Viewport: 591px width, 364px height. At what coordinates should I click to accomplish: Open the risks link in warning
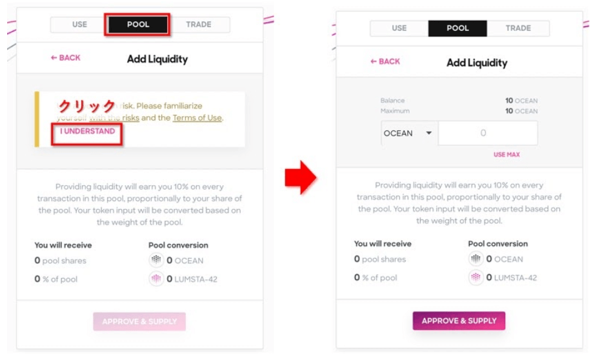[130, 117]
